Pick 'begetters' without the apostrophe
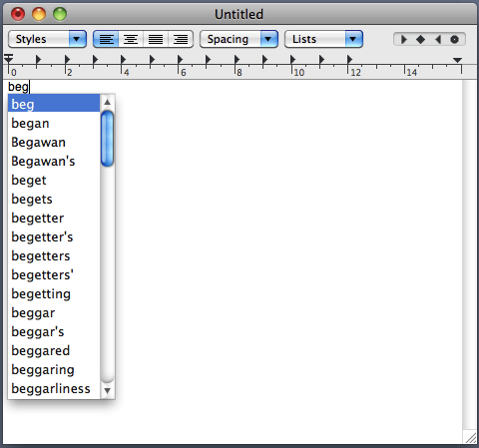The image size is (479, 448). coord(54,255)
